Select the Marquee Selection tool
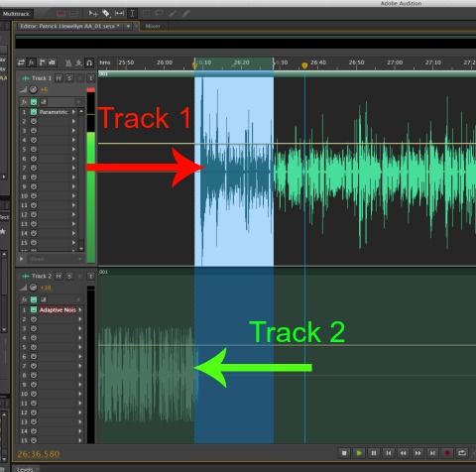Viewport: 476px width, 472px height. point(146,14)
